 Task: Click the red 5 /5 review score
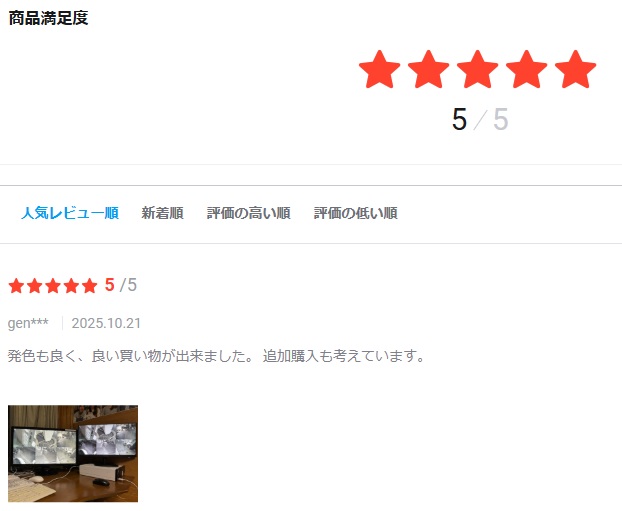[x=121, y=285]
